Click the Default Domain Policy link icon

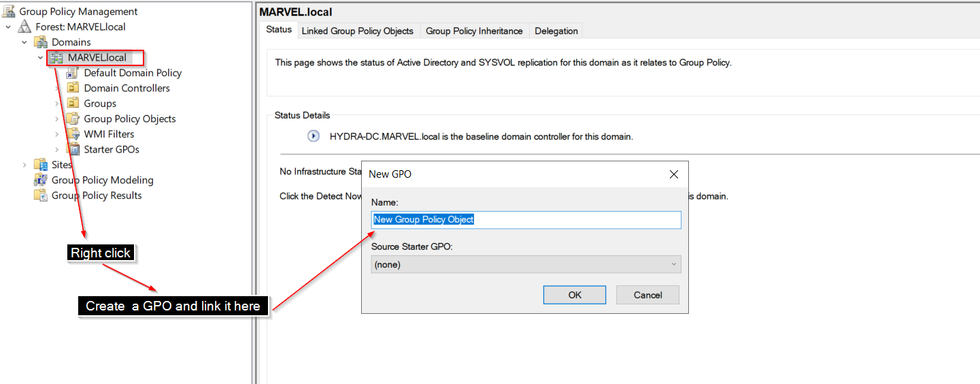73,73
